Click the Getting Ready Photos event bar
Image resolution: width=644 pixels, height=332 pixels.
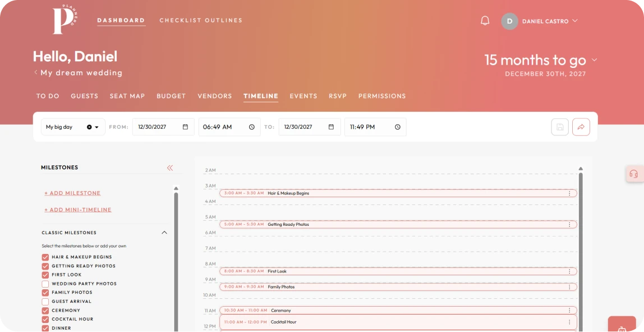tap(398, 225)
